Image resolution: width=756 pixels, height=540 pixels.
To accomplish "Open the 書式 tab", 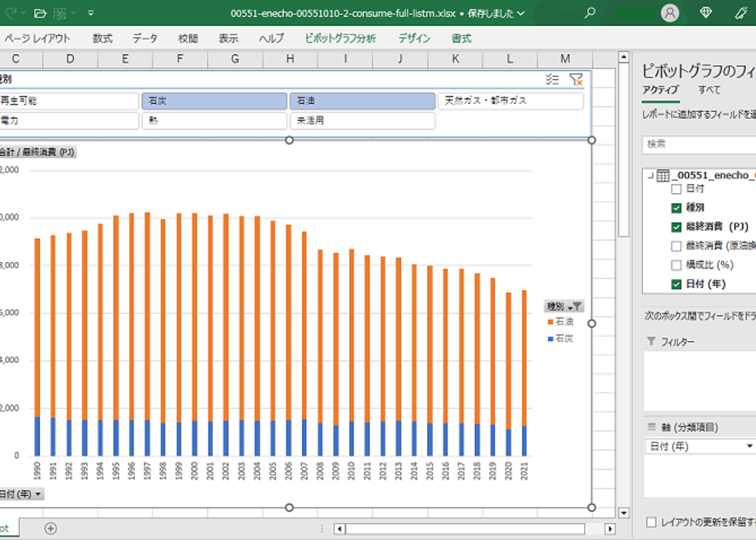I will click(461, 38).
